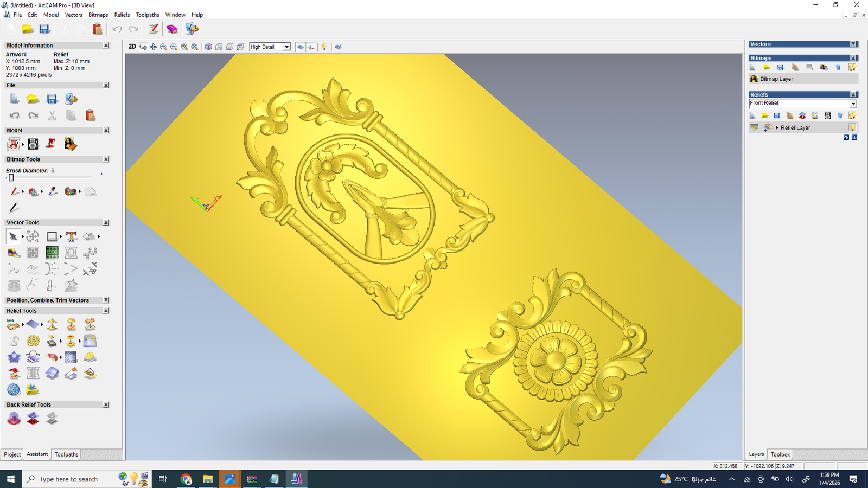Click the isometric view cube icon
The width and height of the screenshot is (868, 488).
pyautogui.click(x=208, y=47)
